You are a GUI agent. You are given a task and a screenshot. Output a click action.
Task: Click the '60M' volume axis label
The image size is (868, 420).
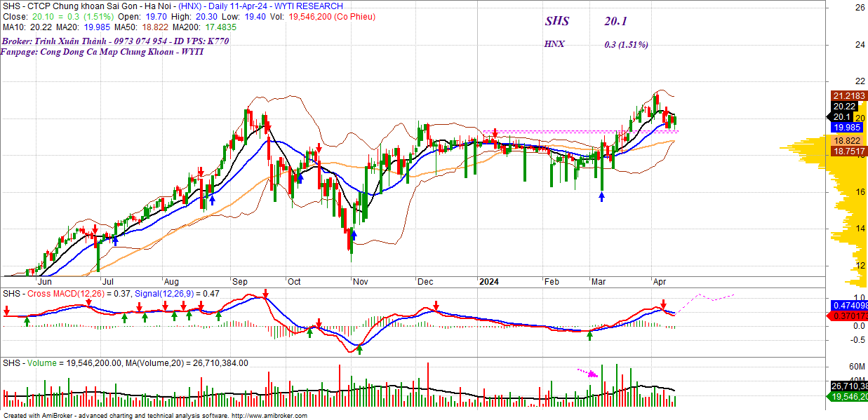click(x=856, y=367)
